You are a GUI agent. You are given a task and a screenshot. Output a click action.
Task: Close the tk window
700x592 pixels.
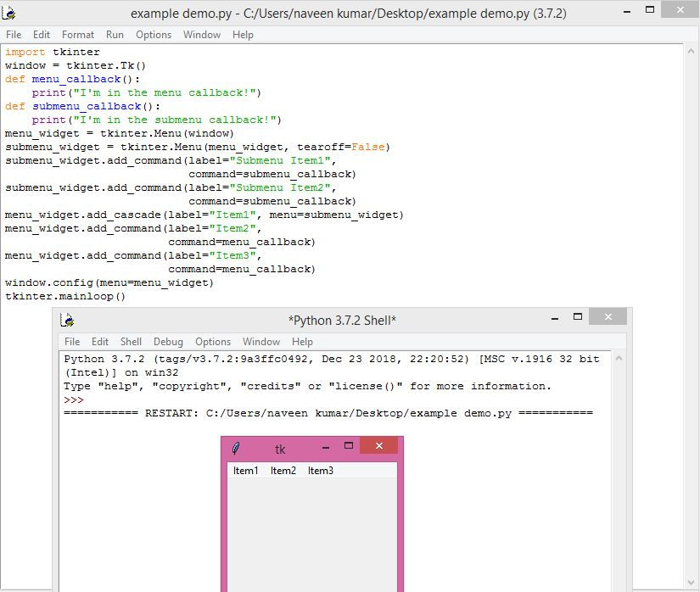coord(379,445)
